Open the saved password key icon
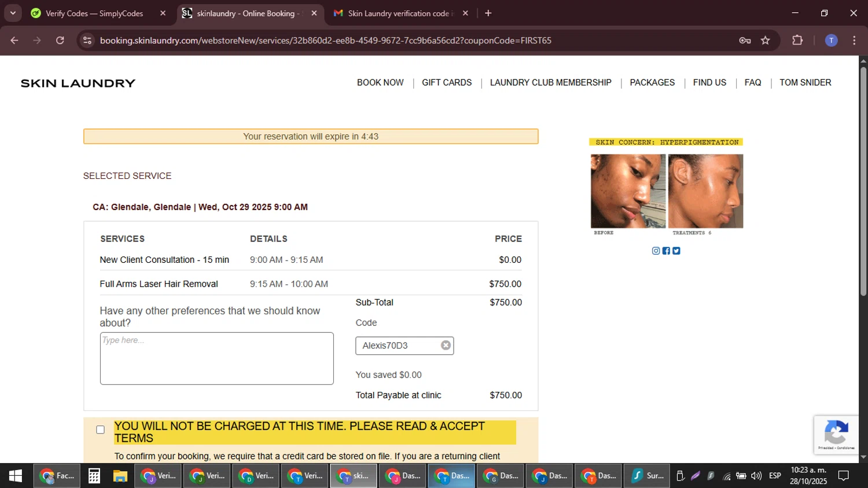Screen dimensions: 868x488 [745, 41]
